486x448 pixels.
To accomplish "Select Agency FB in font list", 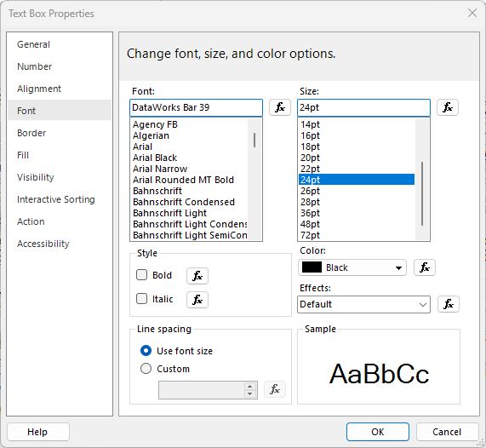I will tap(190, 124).
